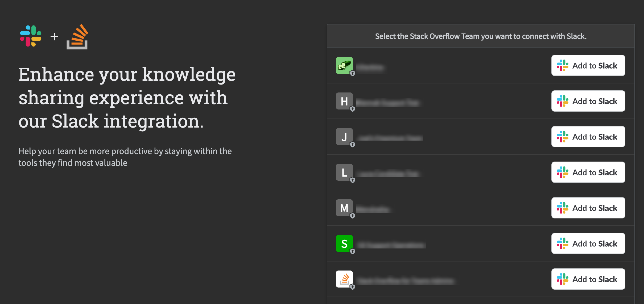Click the Slack logo at top left
The width and height of the screenshot is (644, 304).
click(31, 36)
